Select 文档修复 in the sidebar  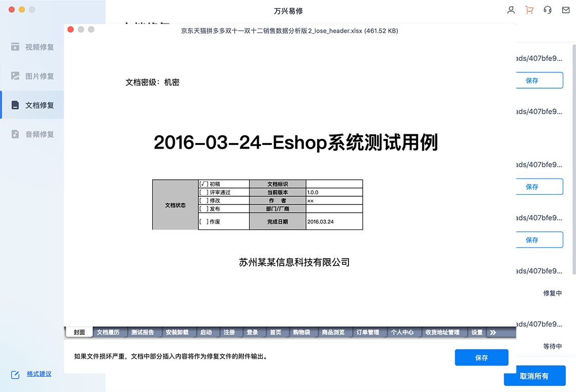32,105
